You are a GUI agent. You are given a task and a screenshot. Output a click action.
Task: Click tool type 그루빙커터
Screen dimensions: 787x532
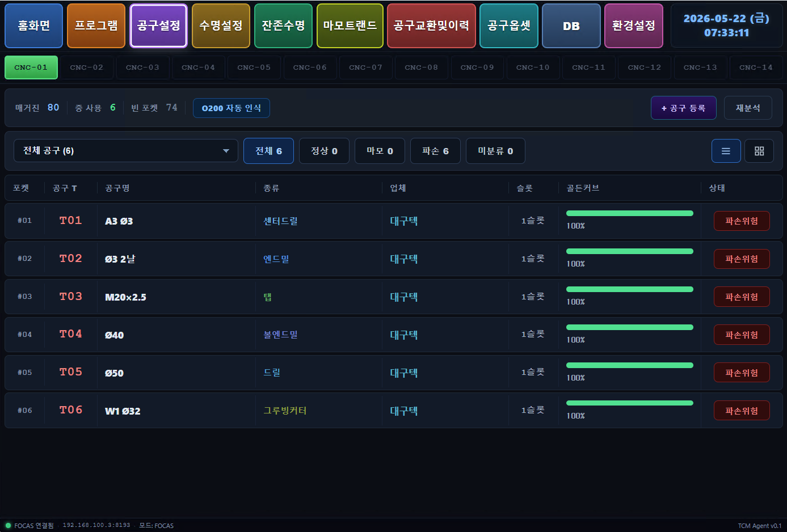pyautogui.click(x=285, y=411)
